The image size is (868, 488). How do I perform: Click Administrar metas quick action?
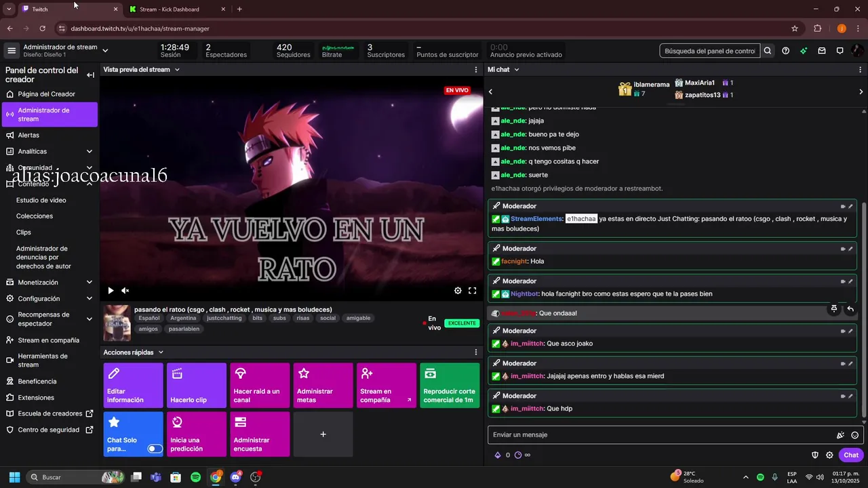[323, 386]
